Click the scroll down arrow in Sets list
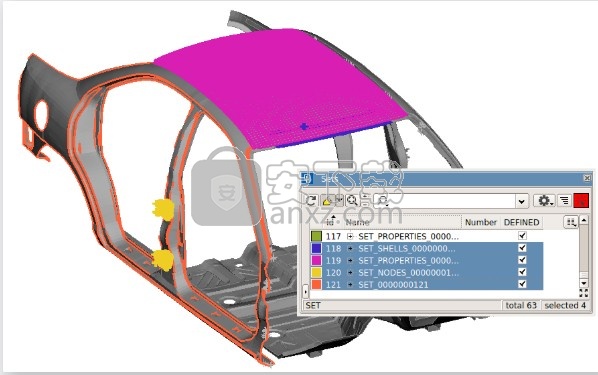598x375 pixels. 584,283
